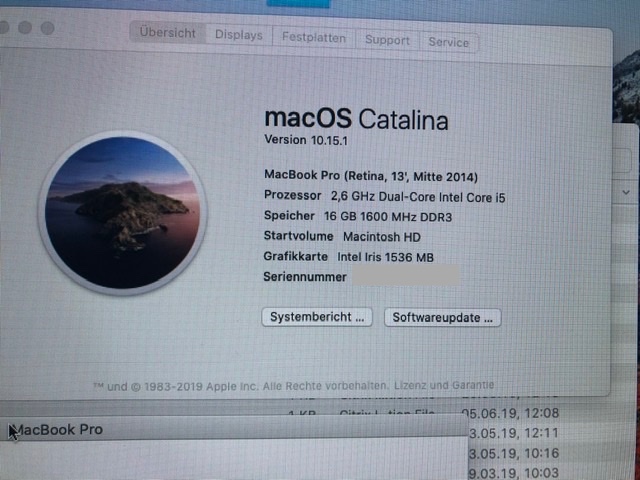Click the Systembericht button
The image size is (640, 480).
click(x=317, y=317)
